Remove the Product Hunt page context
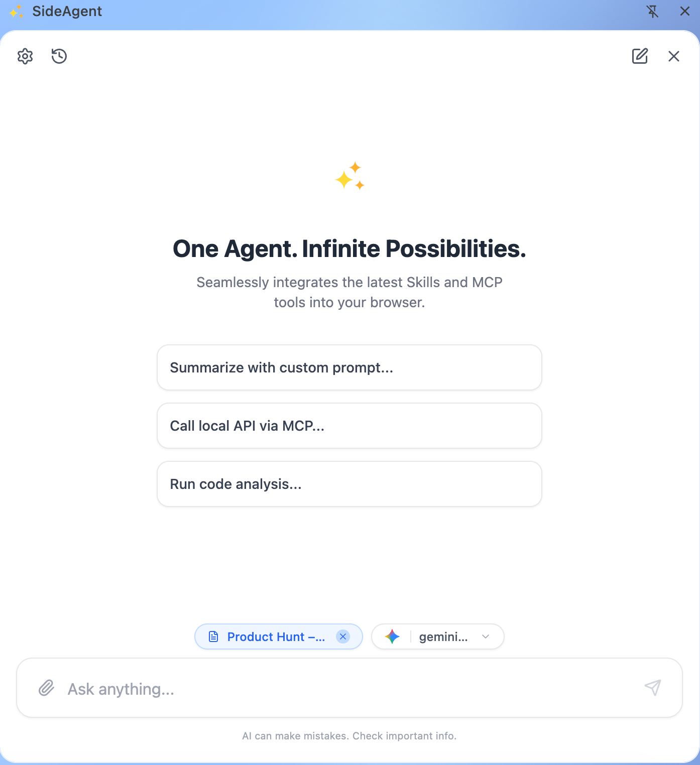 (343, 636)
